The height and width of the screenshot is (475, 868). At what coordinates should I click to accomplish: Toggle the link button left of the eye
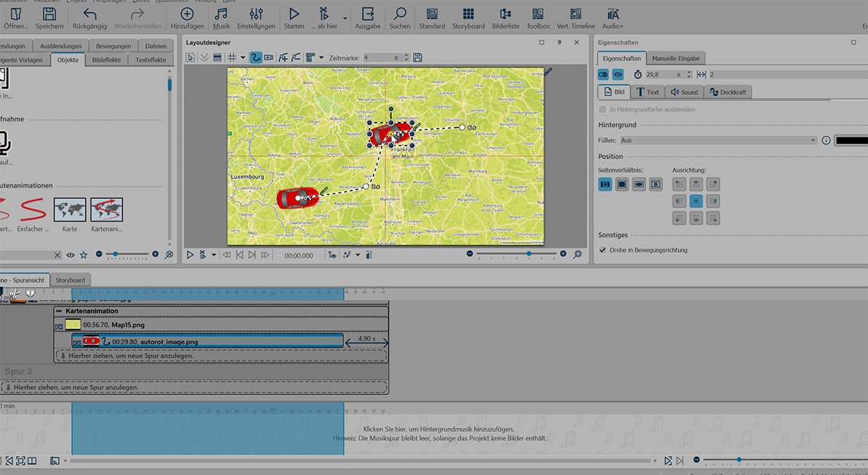point(603,75)
